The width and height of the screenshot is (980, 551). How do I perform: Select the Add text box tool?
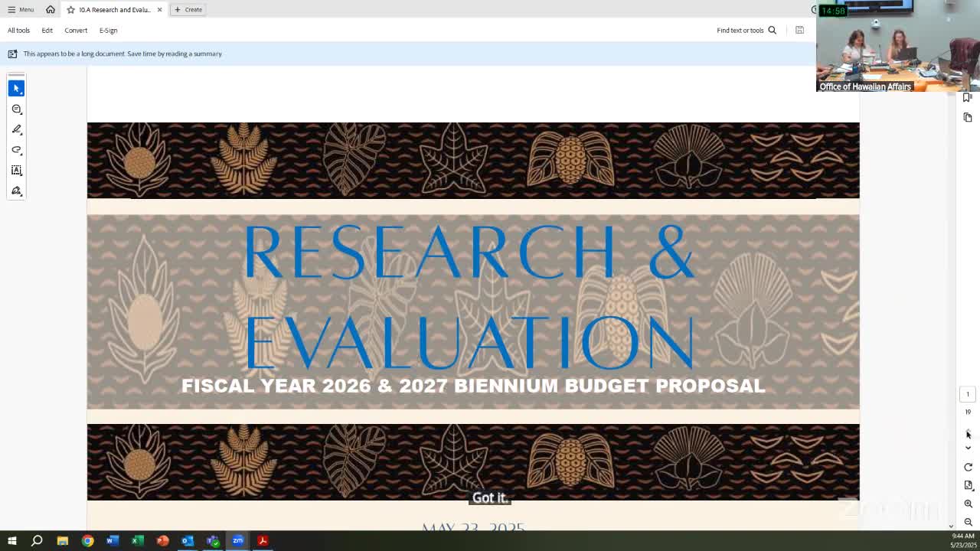coord(16,171)
